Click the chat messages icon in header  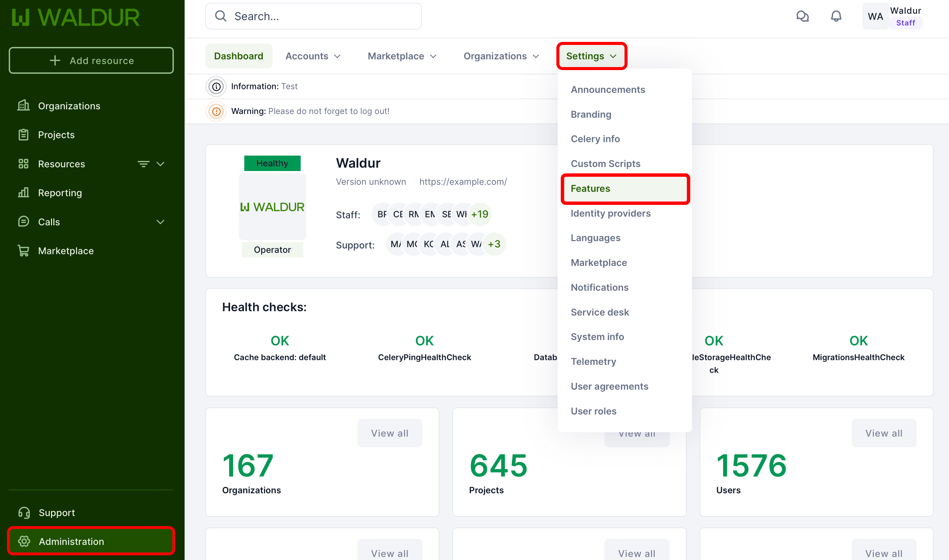[802, 16]
